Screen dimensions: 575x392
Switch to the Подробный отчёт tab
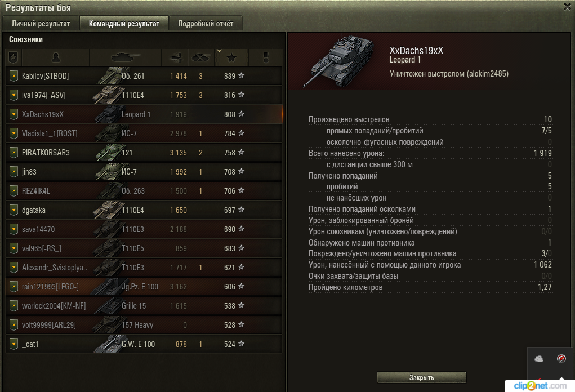(206, 24)
